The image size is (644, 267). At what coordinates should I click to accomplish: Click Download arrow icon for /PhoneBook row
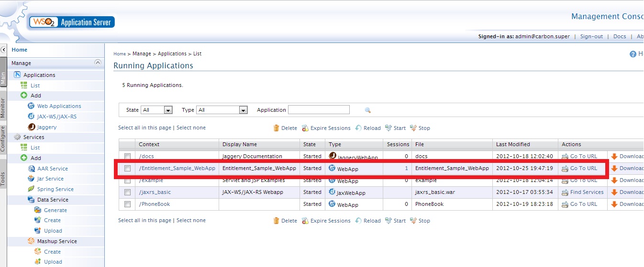pos(614,204)
